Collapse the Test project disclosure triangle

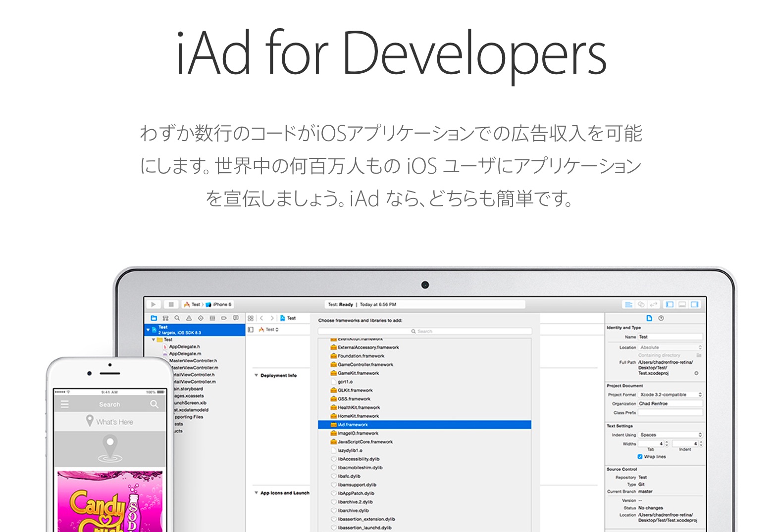pyautogui.click(x=148, y=330)
